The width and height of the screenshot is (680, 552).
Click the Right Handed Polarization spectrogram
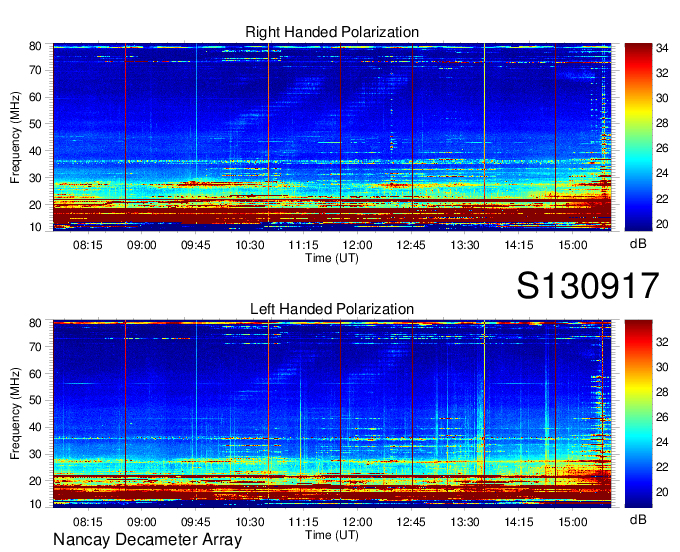click(x=332, y=137)
